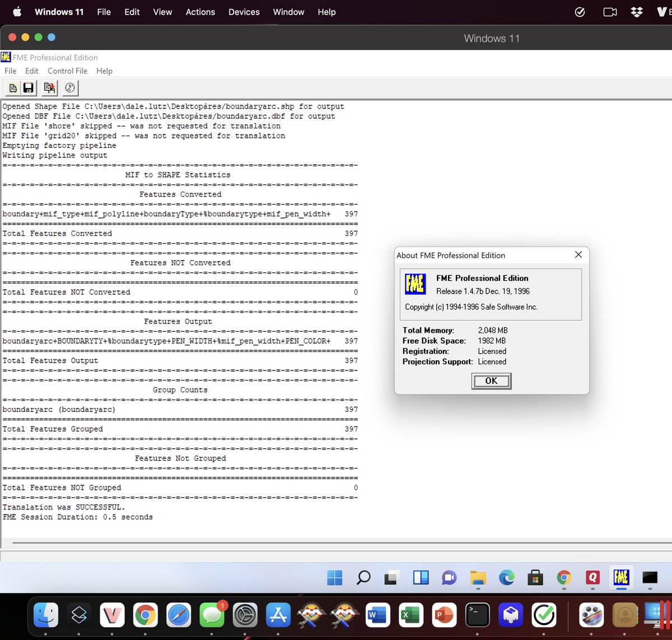This screenshot has height=640, width=672.
Task: Click the checkmark circle menu bar icon
Action: tap(580, 12)
